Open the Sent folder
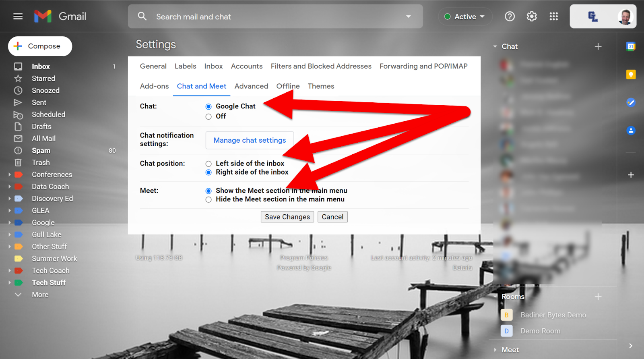The width and height of the screenshot is (644, 359). click(39, 103)
